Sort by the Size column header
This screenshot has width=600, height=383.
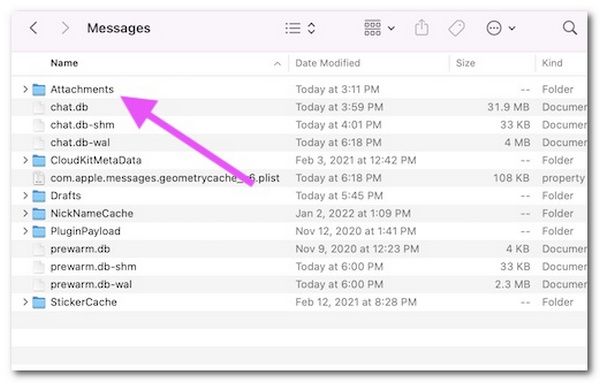click(x=465, y=63)
